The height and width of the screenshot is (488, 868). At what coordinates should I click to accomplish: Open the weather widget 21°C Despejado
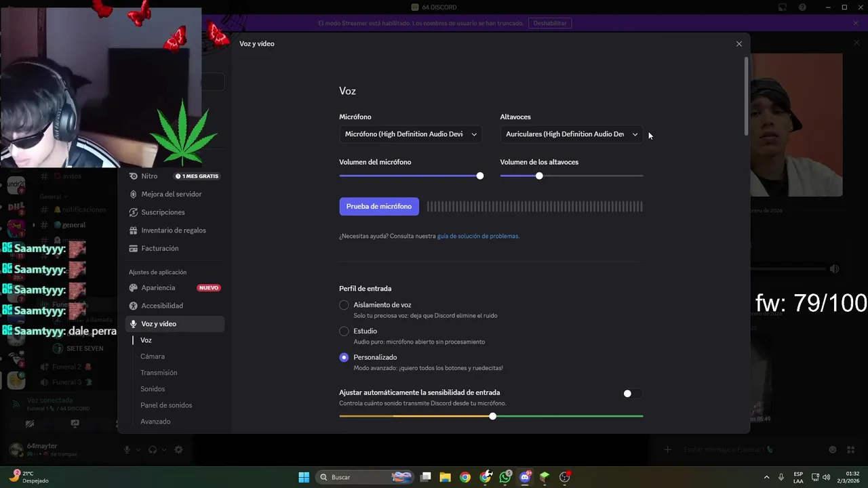click(28, 477)
